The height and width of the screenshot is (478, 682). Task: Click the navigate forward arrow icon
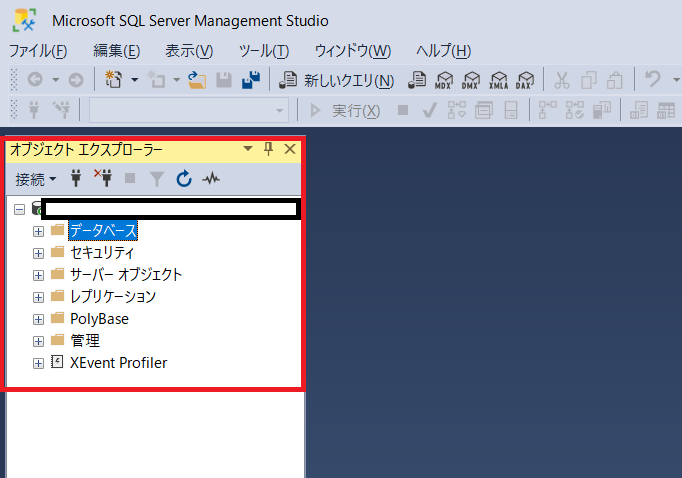tap(76, 80)
